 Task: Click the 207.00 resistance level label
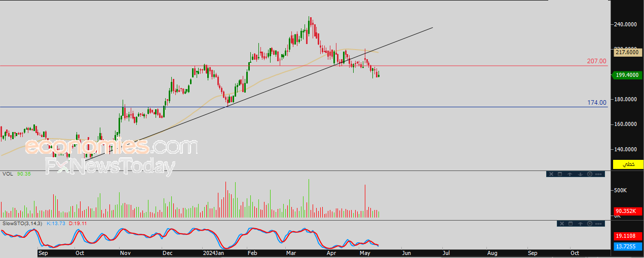pos(596,61)
